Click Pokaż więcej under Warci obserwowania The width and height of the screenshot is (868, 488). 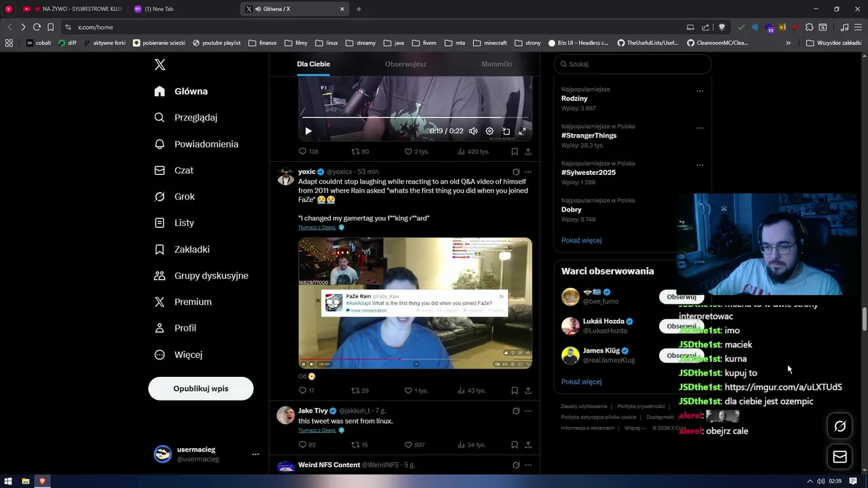click(x=581, y=382)
